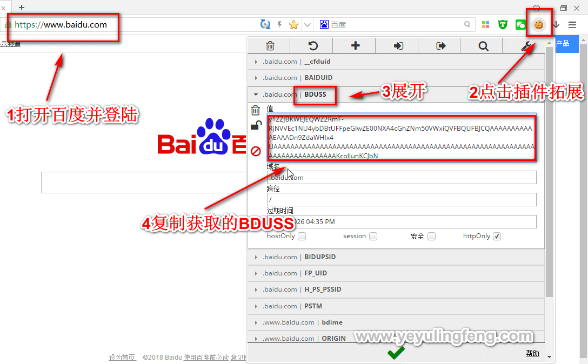Click the blue 产品 button on the Baidu page

(x=566, y=44)
